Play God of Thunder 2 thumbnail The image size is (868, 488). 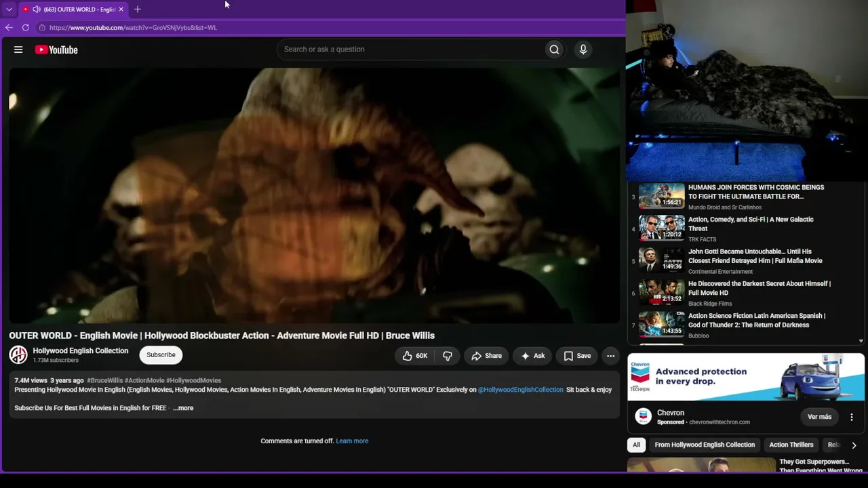661,324
